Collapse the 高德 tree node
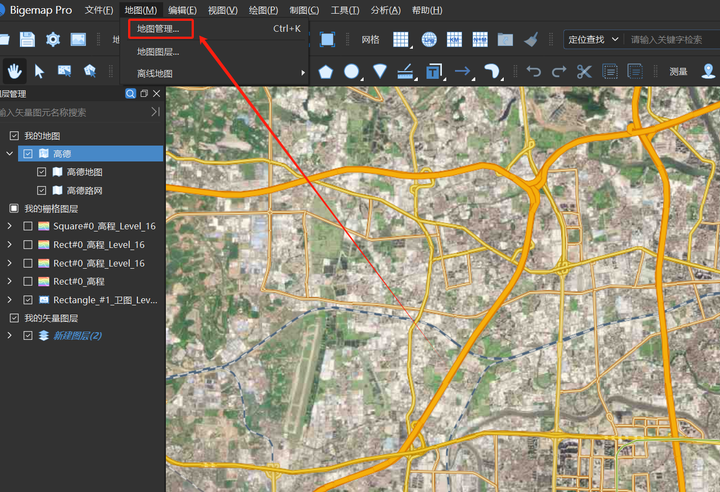This screenshot has height=492, width=720. [10, 153]
